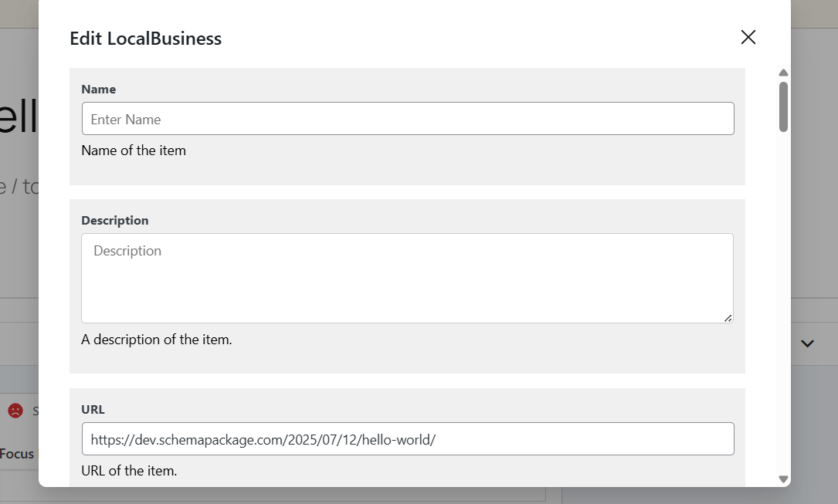Viewport: 838px width, 504px height.
Task: Click the URL field with hello-world address
Action: tap(408, 439)
